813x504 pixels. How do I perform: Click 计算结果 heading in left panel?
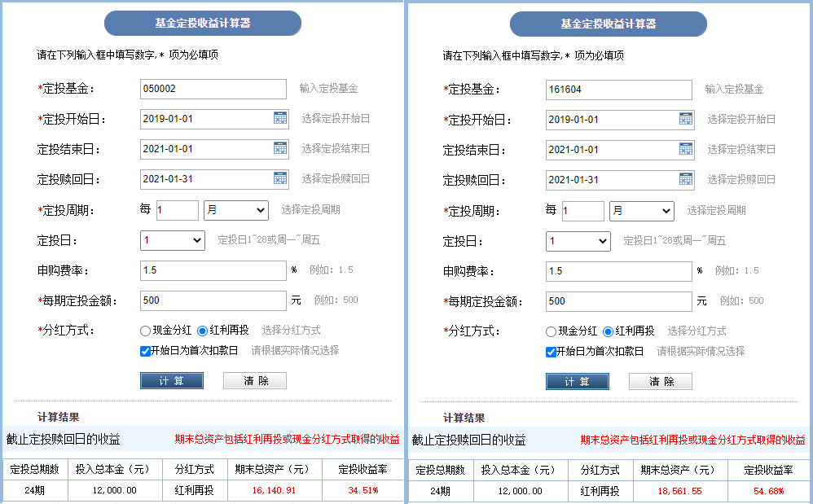pos(58,417)
